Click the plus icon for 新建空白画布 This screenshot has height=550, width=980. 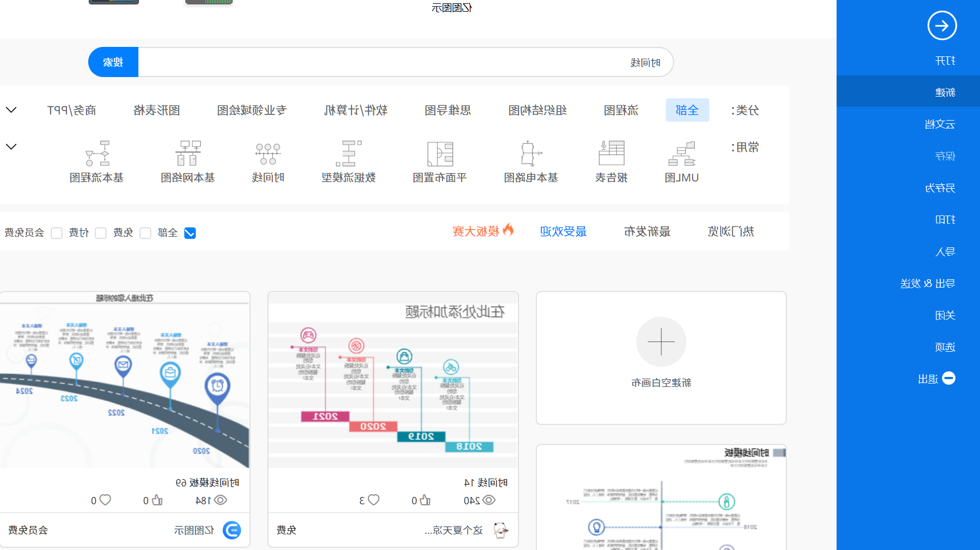(661, 342)
